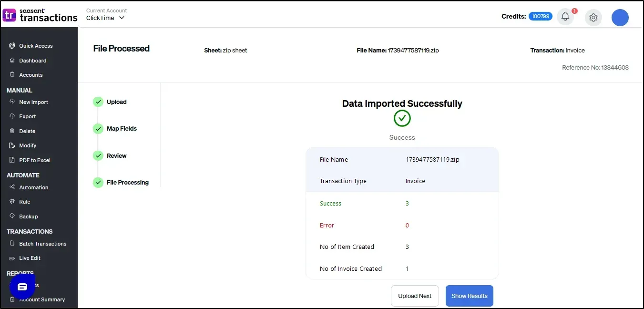Image resolution: width=644 pixels, height=309 pixels.
Task: Click Reference No: 13344603 text
Action: pyautogui.click(x=595, y=67)
